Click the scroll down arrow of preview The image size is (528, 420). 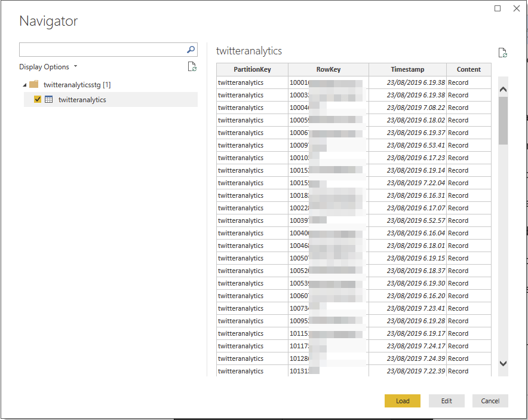point(503,363)
